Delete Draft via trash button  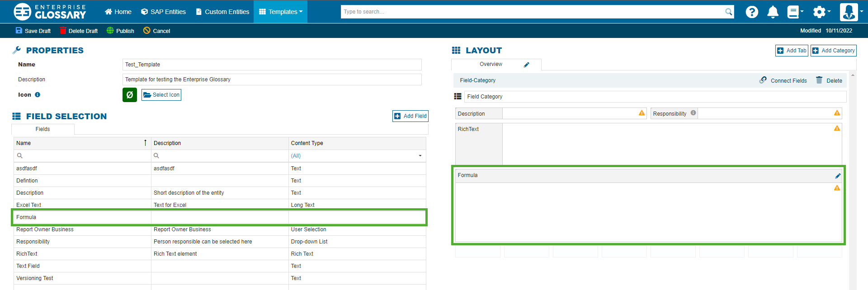(x=79, y=31)
